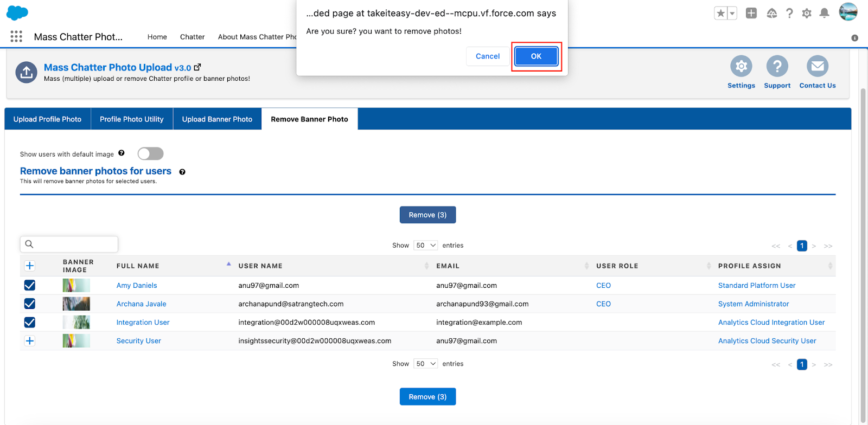This screenshot has width=868, height=425.
Task: Open Standard Platform User profile link
Action: point(757,286)
